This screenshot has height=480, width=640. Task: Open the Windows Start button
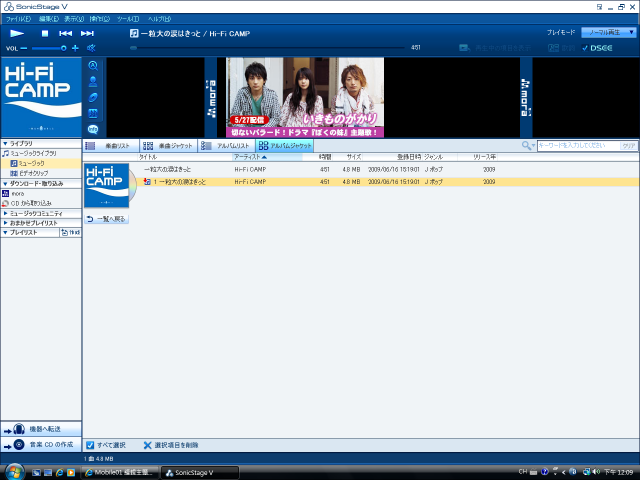pyautogui.click(x=13, y=472)
